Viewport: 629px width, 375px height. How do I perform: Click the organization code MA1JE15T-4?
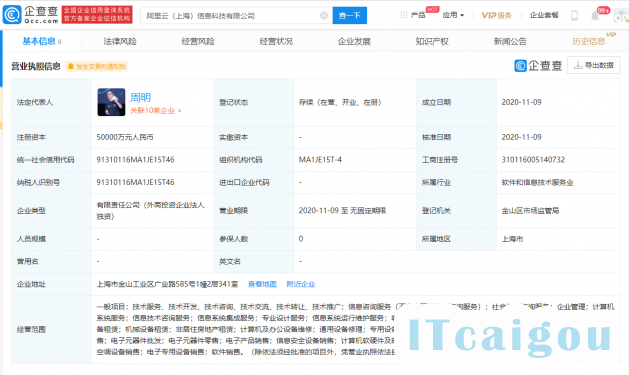[320, 160]
